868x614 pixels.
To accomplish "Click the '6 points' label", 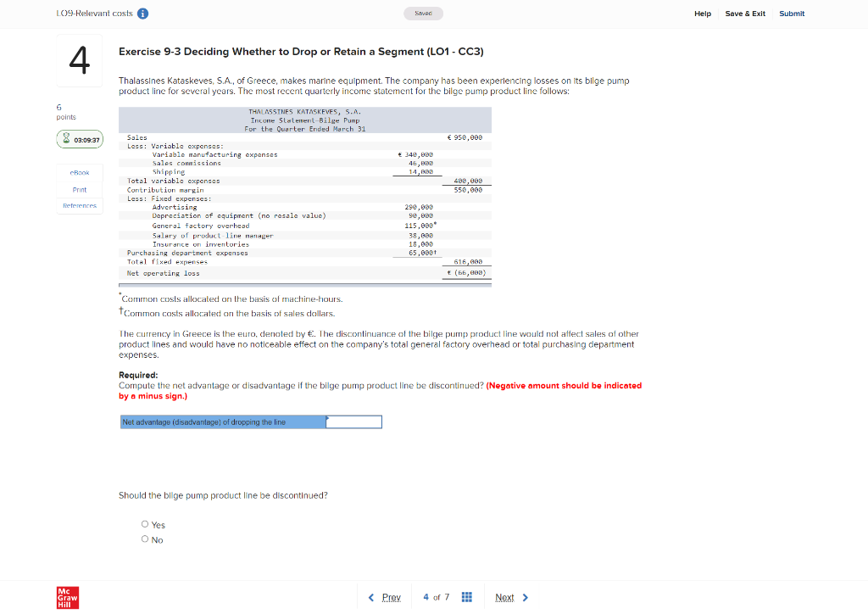I will point(66,111).
